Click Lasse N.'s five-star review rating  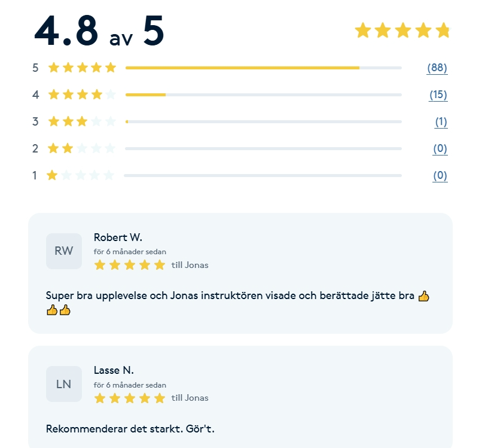tap(130, 398)
